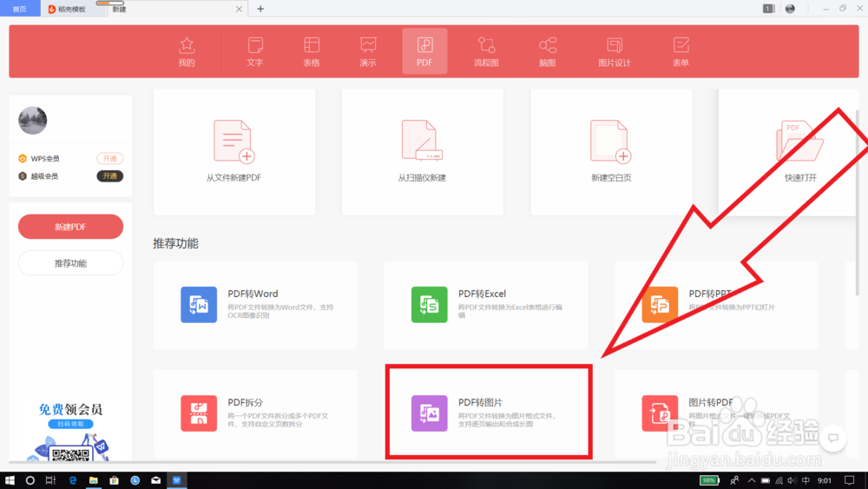Choose 新建空白页 blank page card
This screenshot has height=489, width=868.
[611, 152]
